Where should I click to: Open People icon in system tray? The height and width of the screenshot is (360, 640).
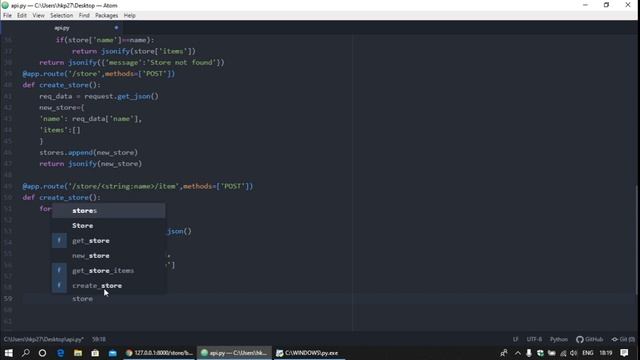pos(504,353)
